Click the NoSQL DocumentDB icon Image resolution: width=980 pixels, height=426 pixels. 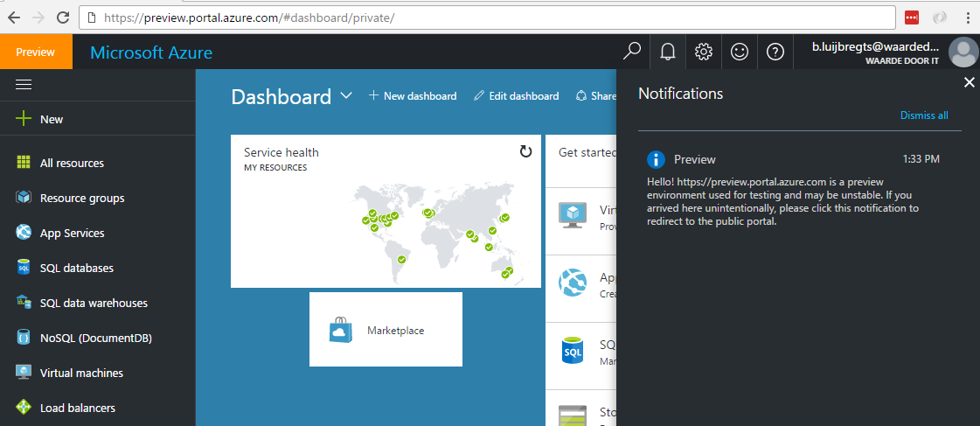(24, 338)
